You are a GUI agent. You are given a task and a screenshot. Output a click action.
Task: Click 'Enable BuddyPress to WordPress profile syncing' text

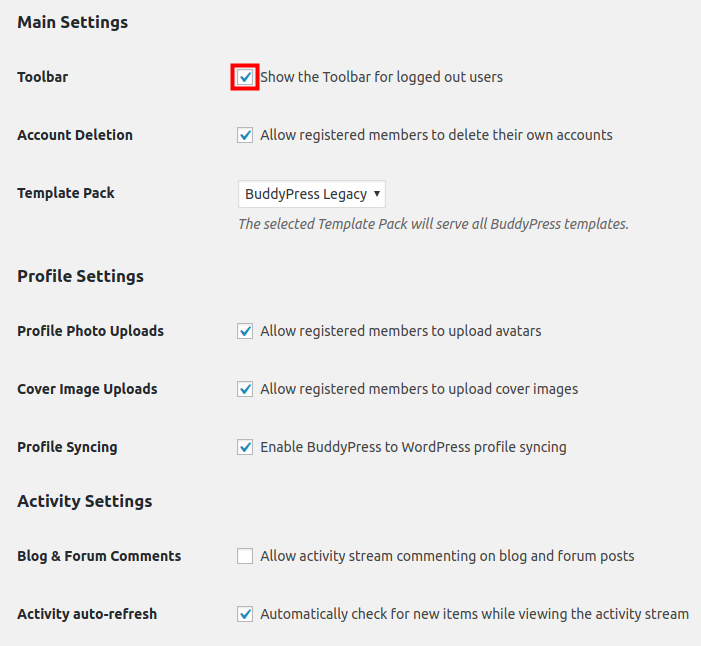[413, 447]
